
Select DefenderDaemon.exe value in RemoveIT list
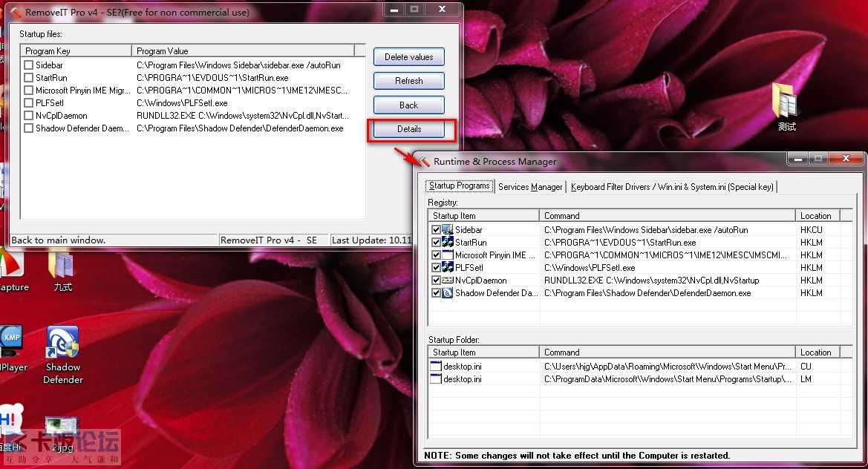[240, 128]
